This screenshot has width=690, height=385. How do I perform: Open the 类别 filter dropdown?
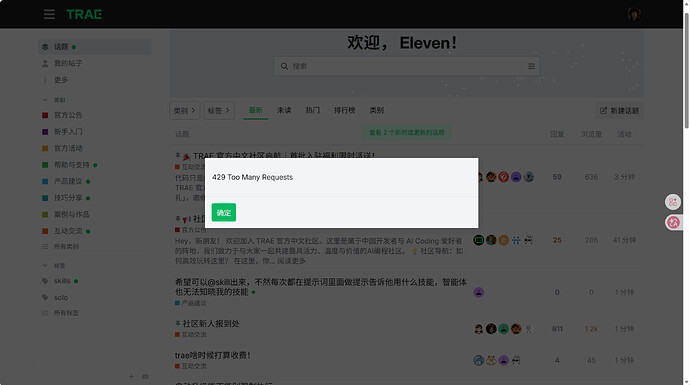pyautogui.click(x=184, y=110)
